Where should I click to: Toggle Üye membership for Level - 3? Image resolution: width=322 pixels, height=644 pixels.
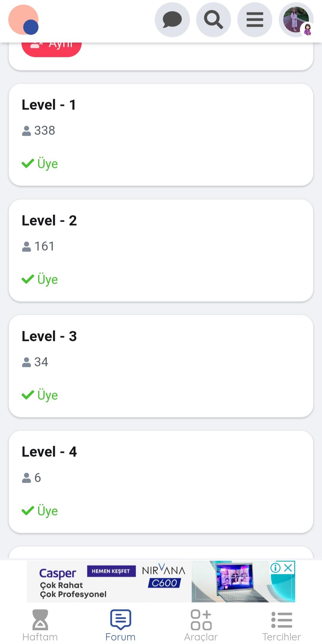(x=40, y=395)
